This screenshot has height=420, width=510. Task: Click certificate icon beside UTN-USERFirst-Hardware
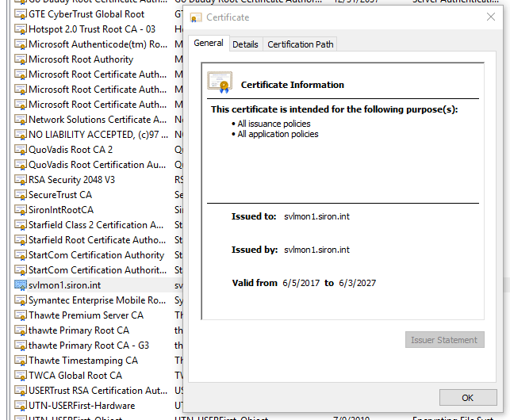(20, 406)
